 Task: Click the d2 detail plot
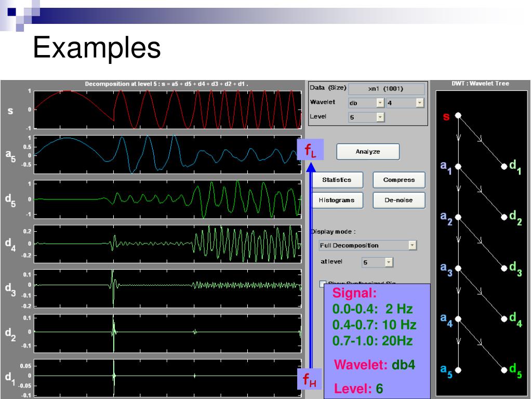point(168,334)
